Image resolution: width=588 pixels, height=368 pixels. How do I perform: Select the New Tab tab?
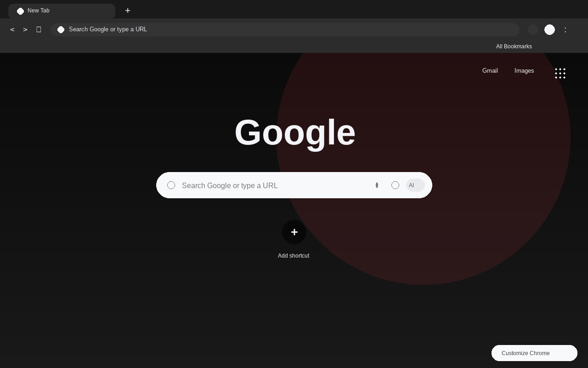(x=62, y=11)
